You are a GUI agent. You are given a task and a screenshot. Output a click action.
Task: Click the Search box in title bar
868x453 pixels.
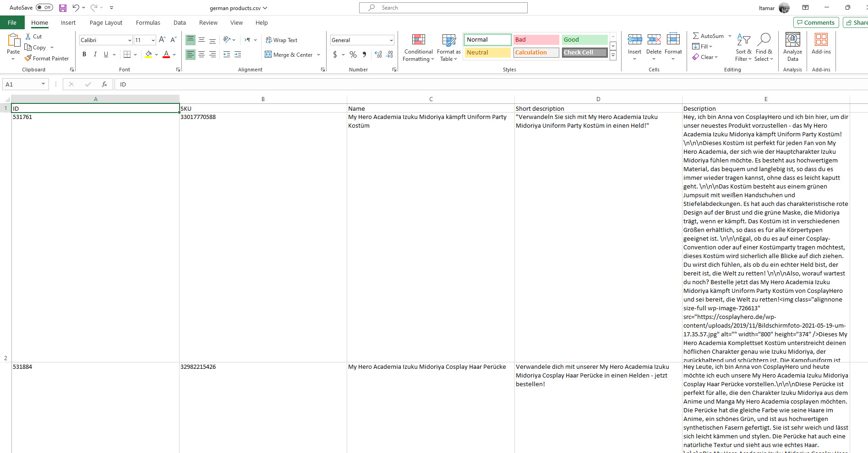[x=443, y=8]
